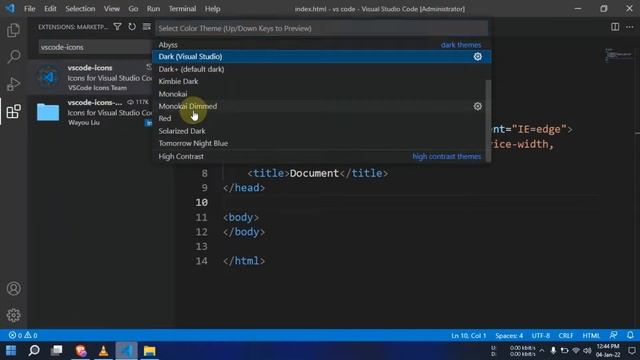Open Windows action center notifications
This screenshot has width=640, height=360.
(632, 351)
